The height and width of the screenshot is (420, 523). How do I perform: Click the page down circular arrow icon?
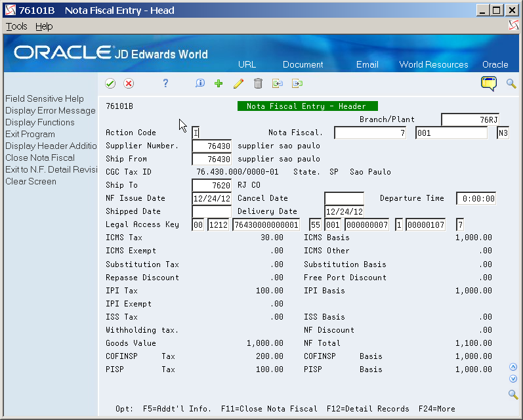(x=513, y=379)
